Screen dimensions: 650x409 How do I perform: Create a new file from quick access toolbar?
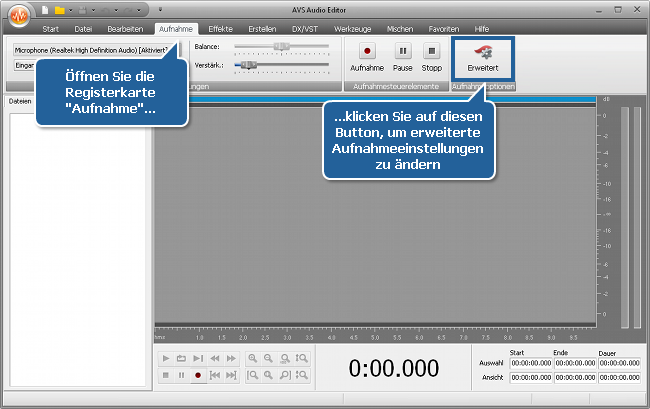click(x=45, y=10)
